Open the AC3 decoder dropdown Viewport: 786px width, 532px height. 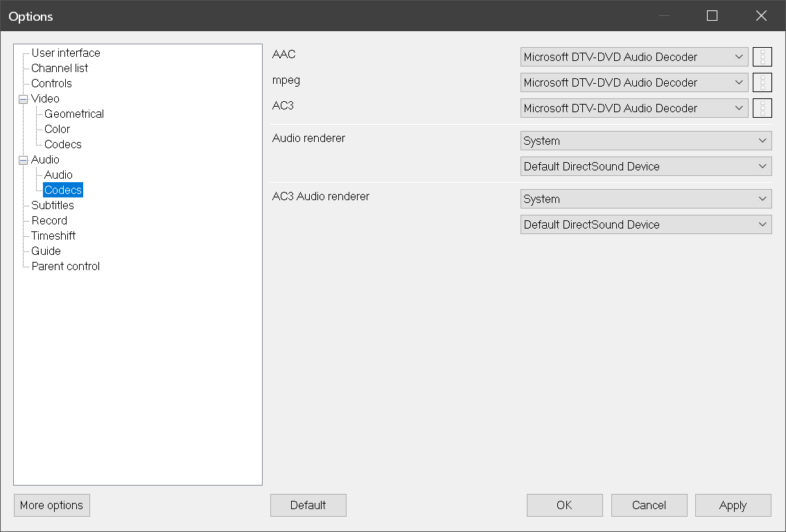(x=634, y=108)
